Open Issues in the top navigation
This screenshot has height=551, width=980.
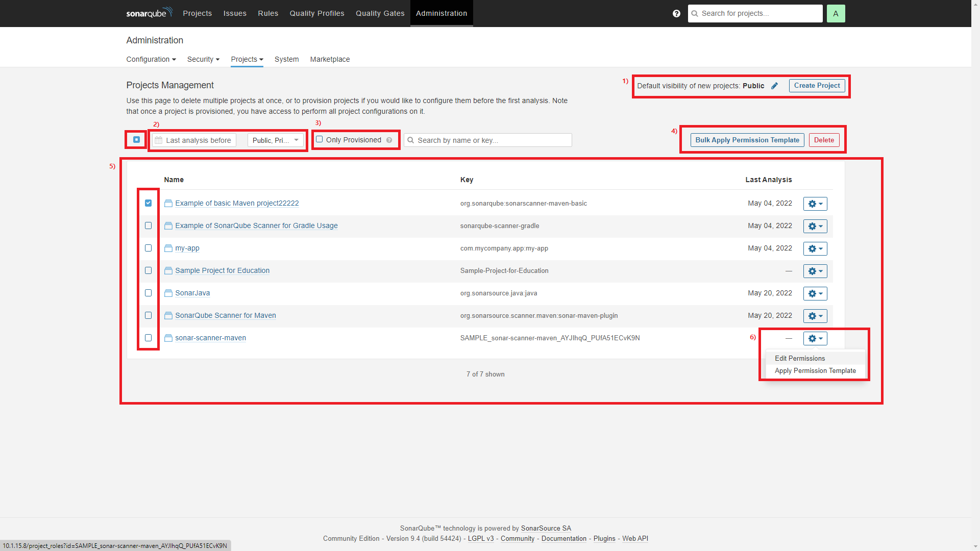[235, 13]
